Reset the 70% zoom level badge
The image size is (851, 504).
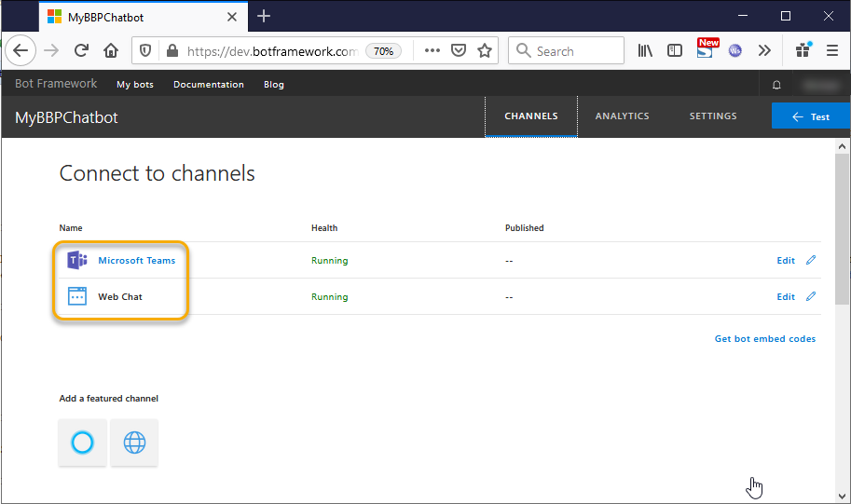[383, 51]
